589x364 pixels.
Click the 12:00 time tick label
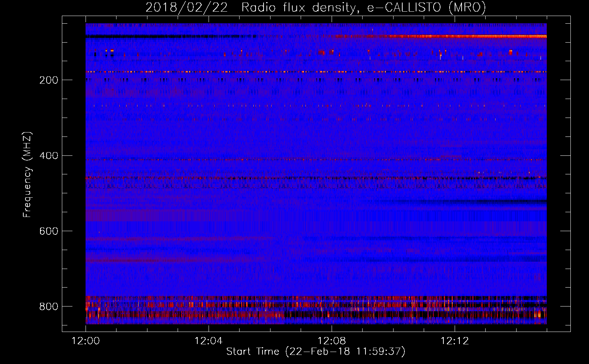pyautogui.click(x=86, y=341)
